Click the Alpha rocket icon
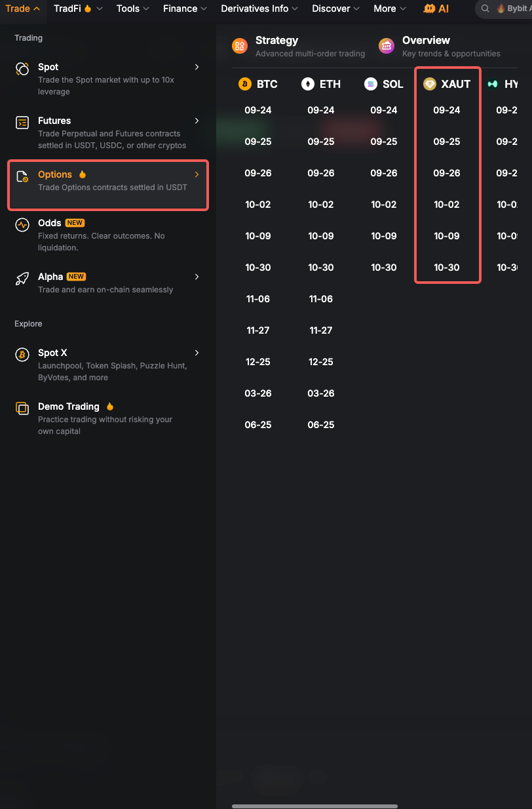 [22, 279]
